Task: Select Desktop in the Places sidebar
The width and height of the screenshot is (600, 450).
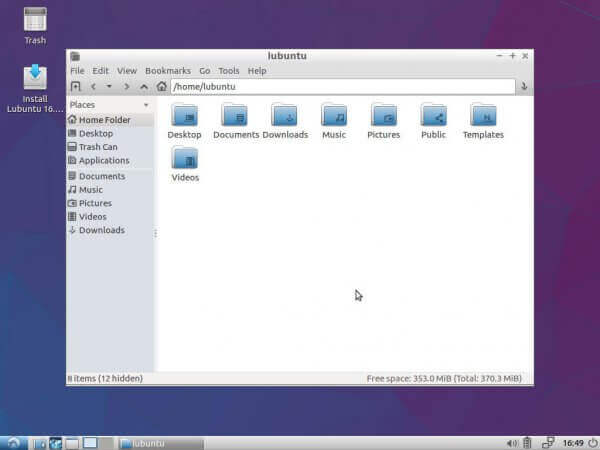Action: coord(110,134)
